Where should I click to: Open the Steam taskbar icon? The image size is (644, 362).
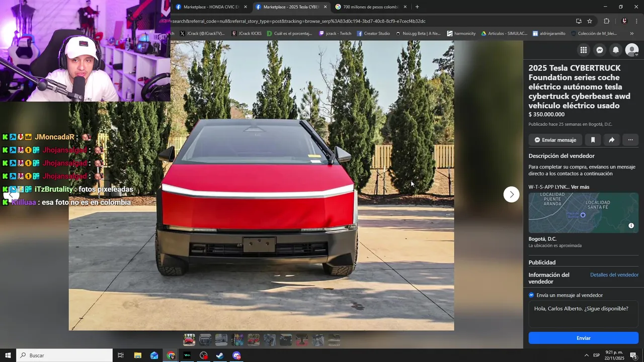coord(220,355)
